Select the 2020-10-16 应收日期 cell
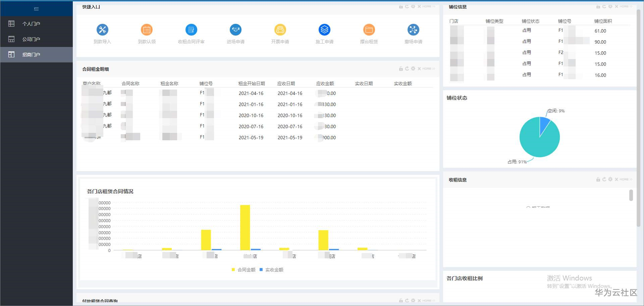 [290, 115]
